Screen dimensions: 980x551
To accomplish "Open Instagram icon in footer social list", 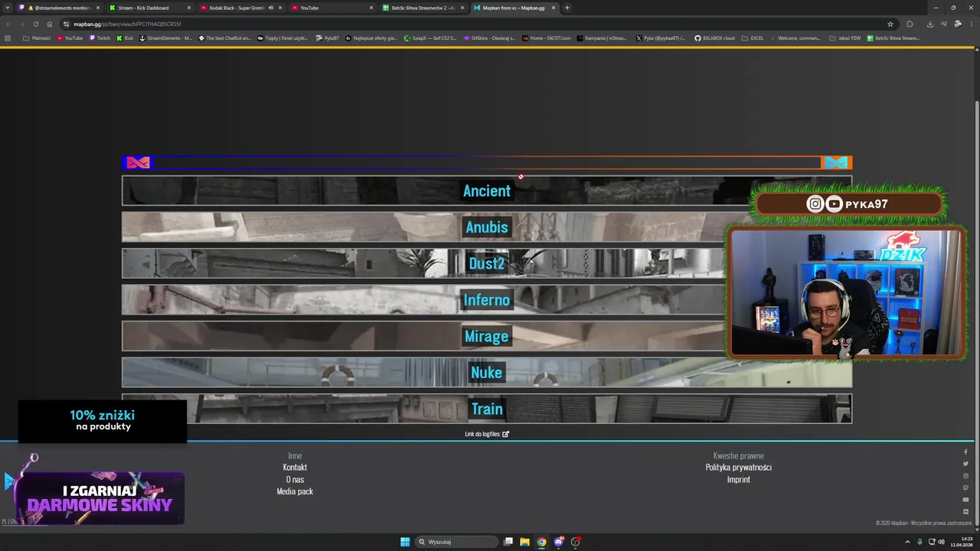I will point(965,476).
